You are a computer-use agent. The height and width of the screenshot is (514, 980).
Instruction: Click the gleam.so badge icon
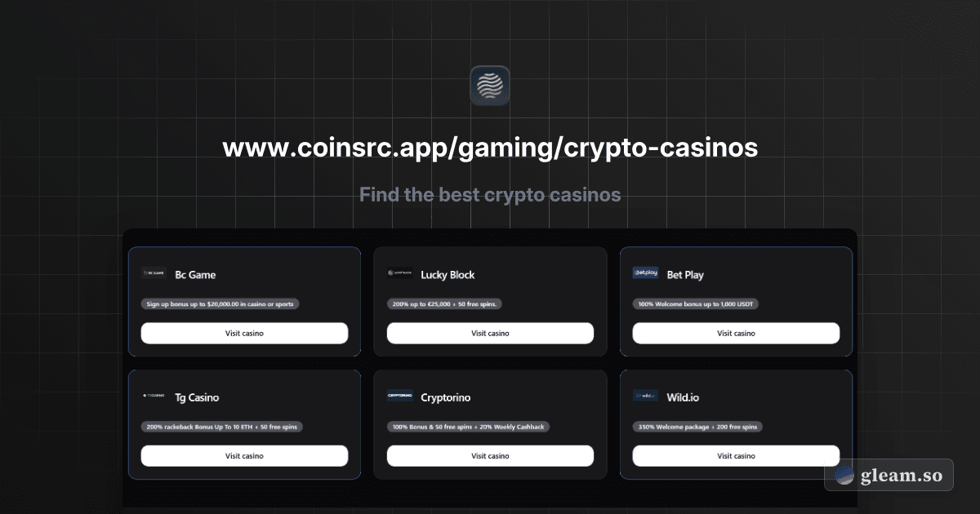point(845,475)
